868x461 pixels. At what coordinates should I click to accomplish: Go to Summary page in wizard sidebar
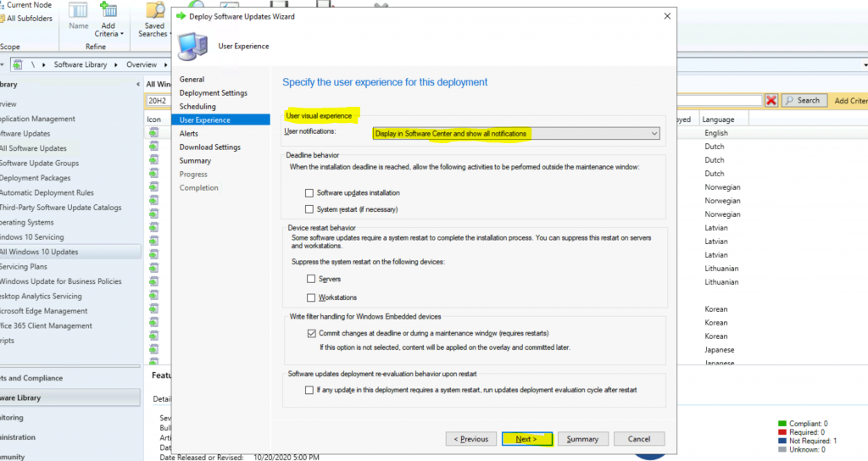(195, 160)
